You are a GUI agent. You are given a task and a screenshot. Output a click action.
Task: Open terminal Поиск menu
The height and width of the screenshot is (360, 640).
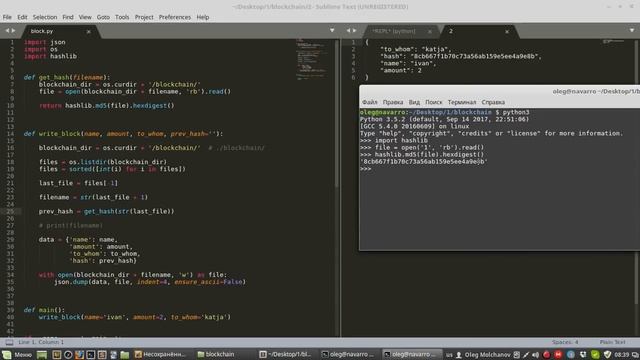433,102
